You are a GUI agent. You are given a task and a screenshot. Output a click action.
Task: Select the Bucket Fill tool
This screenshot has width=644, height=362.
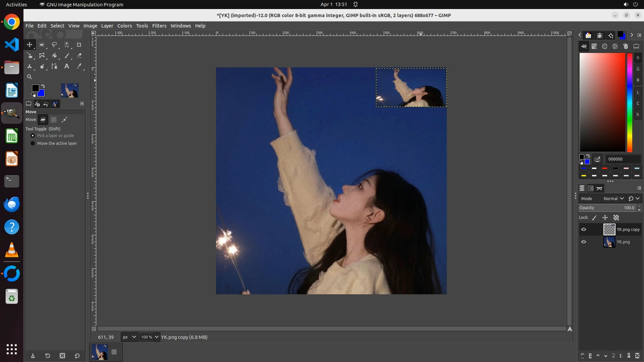pyautogui.click(x=54, y=56)
